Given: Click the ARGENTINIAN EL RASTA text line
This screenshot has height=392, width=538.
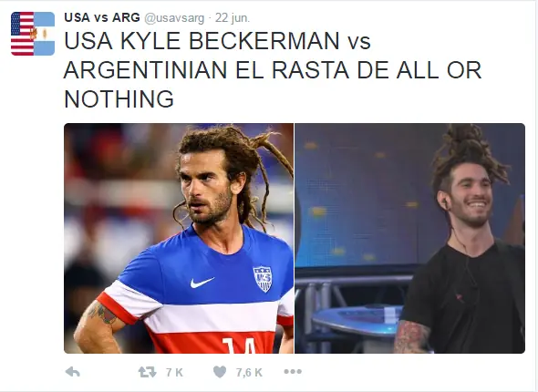Looking at the screenshot, I should tap(274, 70).
